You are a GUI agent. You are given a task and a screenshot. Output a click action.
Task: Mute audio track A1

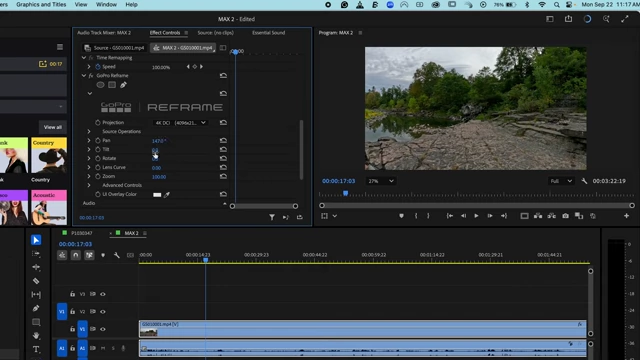(x=103, y=348)
